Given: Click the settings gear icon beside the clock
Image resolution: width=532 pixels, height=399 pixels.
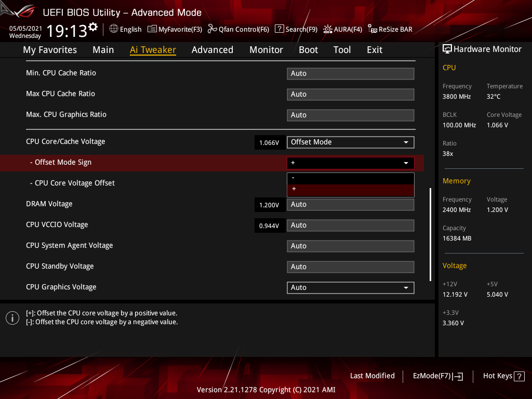Looking at the screenshot, I should 93,26.
